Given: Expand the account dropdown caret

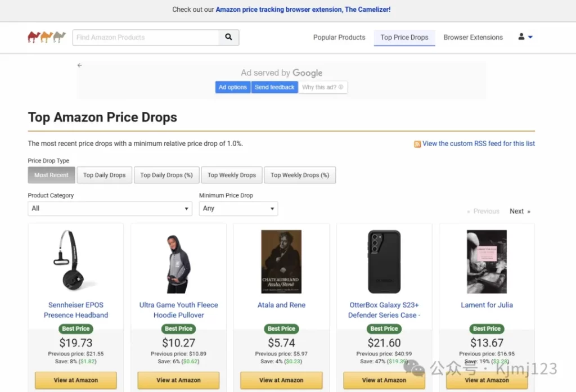Looking at the screenshot, I should pyautogui.click(x=530, y=37).
